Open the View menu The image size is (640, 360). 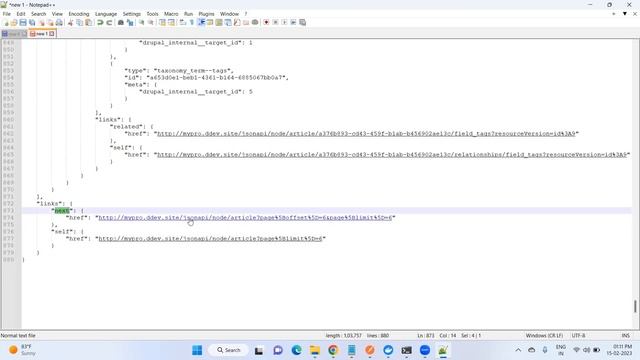point(57,14)
